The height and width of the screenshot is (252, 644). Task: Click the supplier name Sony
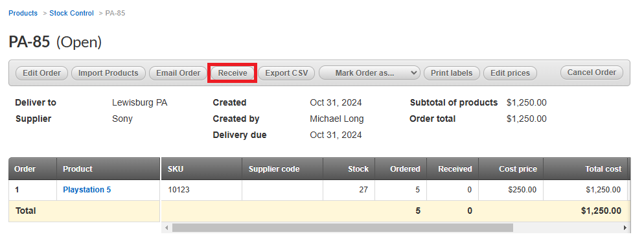pos(122,119)
